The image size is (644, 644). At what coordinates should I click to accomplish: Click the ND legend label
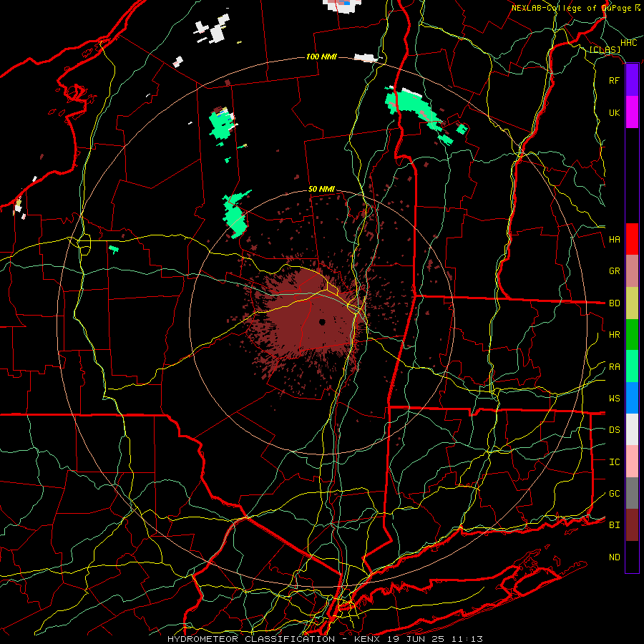tap(614, 557)
